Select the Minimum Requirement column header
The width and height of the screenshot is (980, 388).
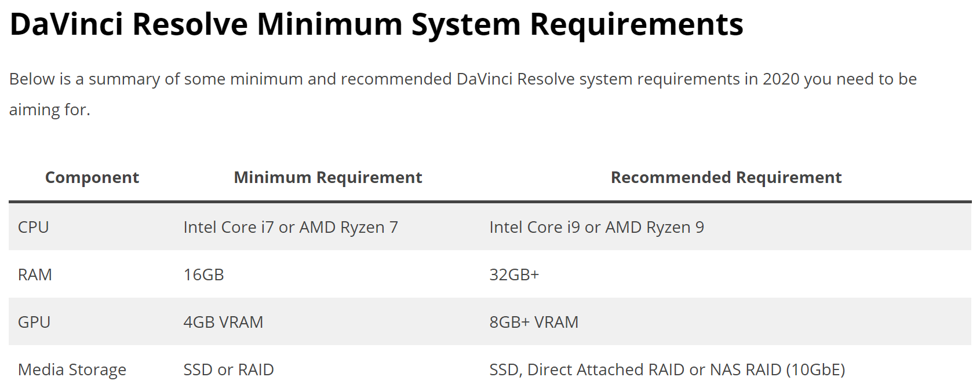(327, 177)
